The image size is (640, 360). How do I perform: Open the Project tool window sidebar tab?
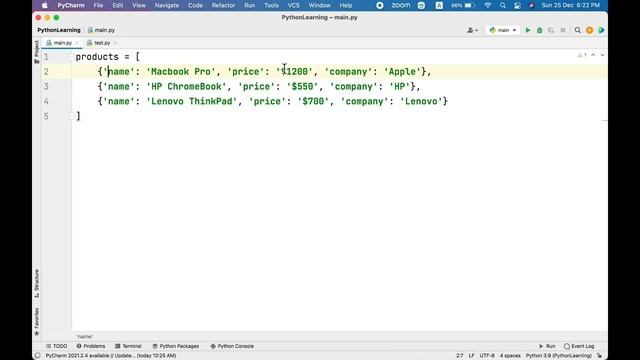(37, 51)
